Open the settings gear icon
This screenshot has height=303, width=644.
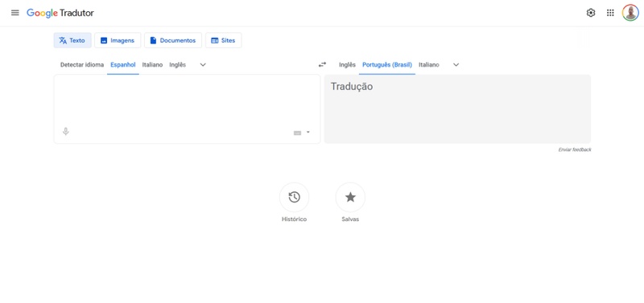coord(591,13)
